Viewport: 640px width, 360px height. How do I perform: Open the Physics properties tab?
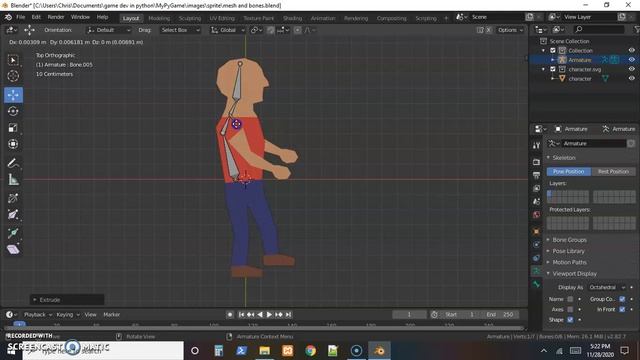(x=536, y=244)
